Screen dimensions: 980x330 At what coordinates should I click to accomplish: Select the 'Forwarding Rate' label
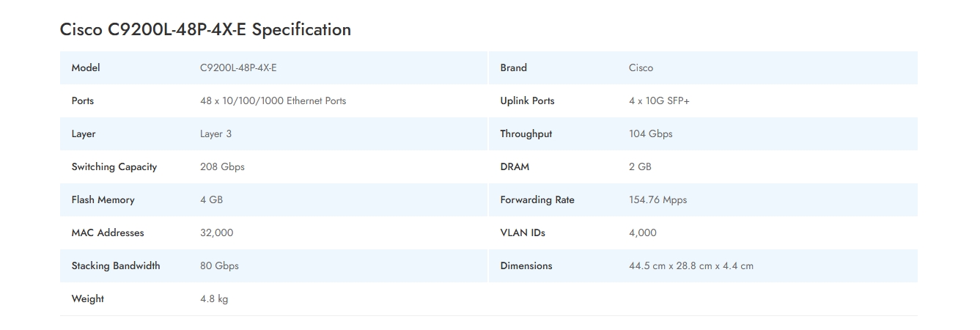537,199
